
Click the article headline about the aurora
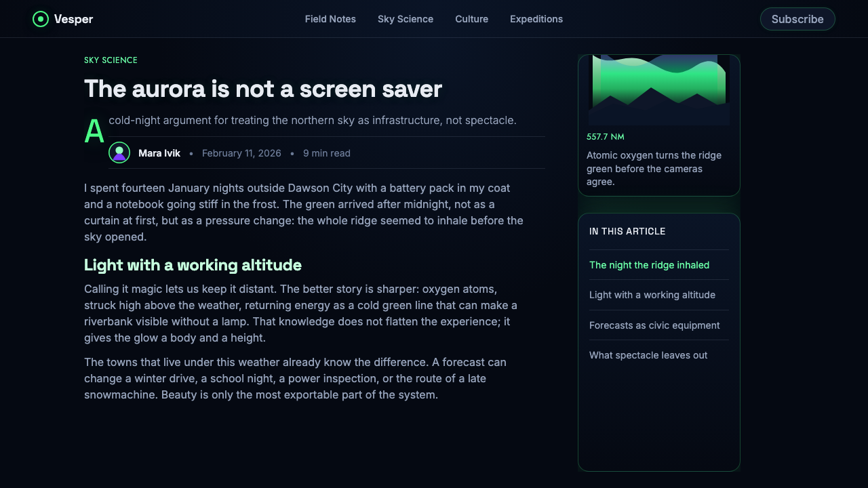click(263, 89)
